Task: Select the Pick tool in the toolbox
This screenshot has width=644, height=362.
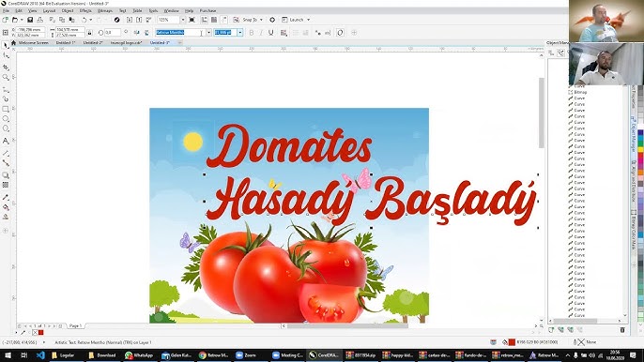Action: coord(6,45)
